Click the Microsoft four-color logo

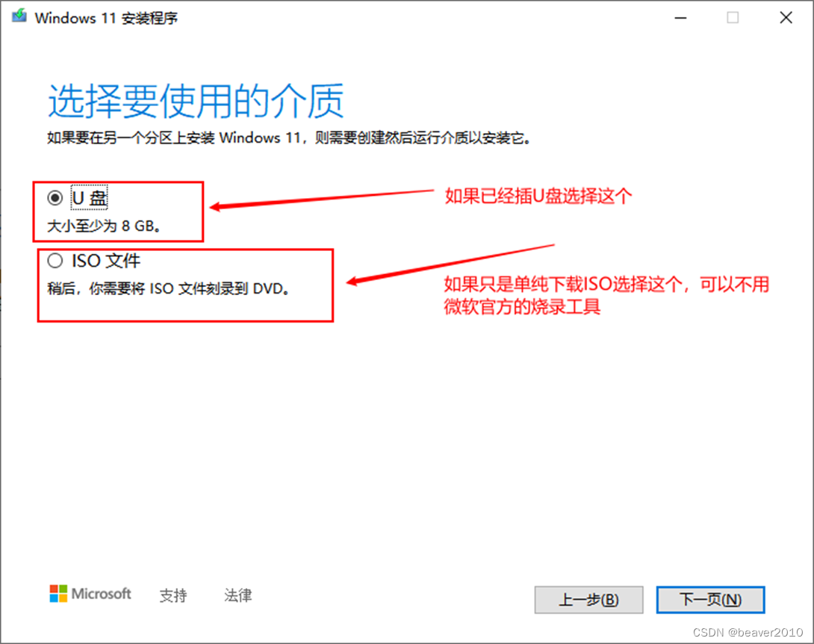[x=58, y=594]
